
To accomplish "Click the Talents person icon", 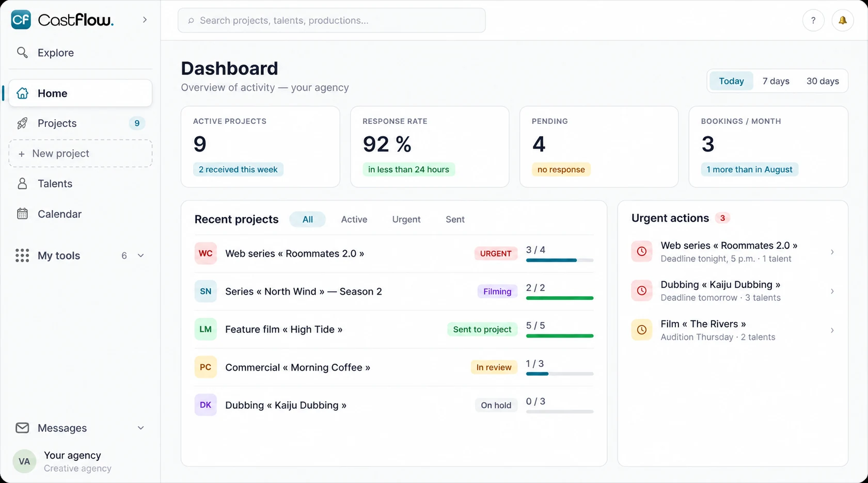I will (22, 184).
